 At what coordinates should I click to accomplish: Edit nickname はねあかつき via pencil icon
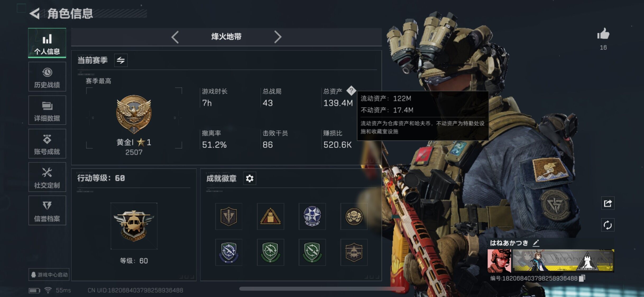536,243
